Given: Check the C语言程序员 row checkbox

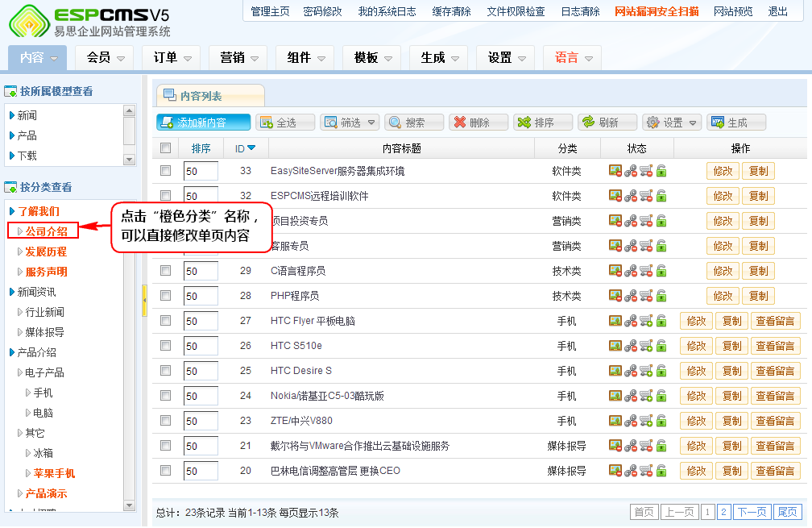Looking at the screenshot, I should [166, 271].
